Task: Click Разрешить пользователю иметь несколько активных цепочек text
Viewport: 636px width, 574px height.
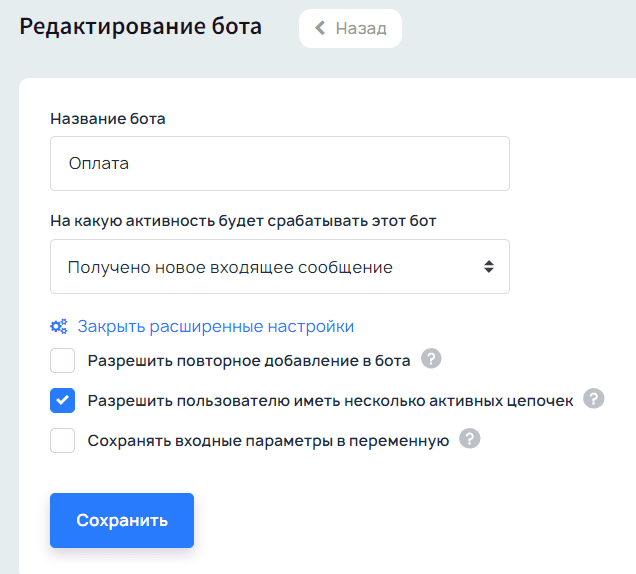Action: tap(331, 401)
